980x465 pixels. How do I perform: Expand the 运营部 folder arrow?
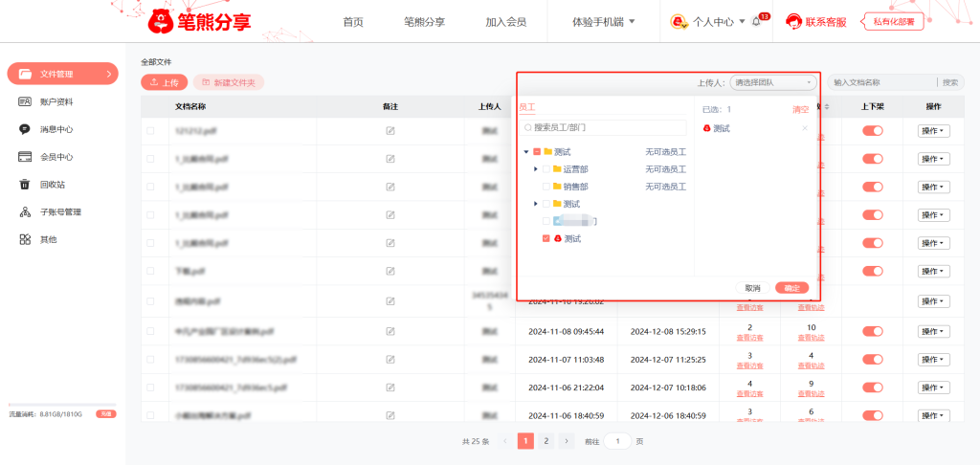tap(536, 169)
